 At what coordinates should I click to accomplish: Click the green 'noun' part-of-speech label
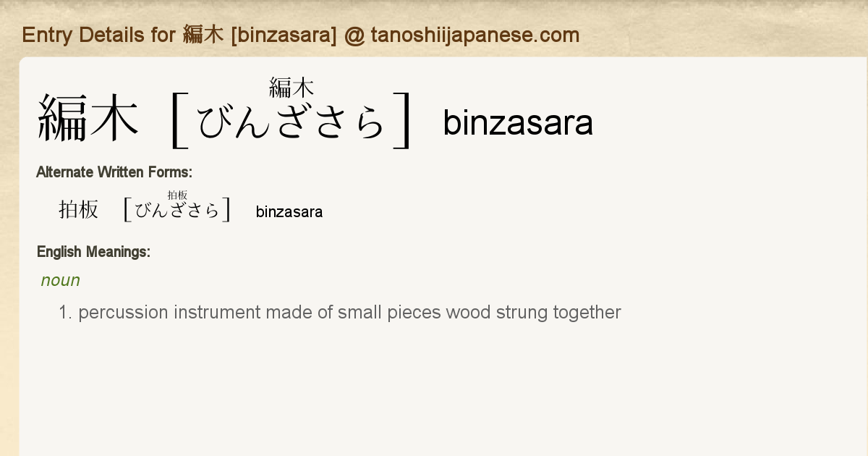point(61,280)
